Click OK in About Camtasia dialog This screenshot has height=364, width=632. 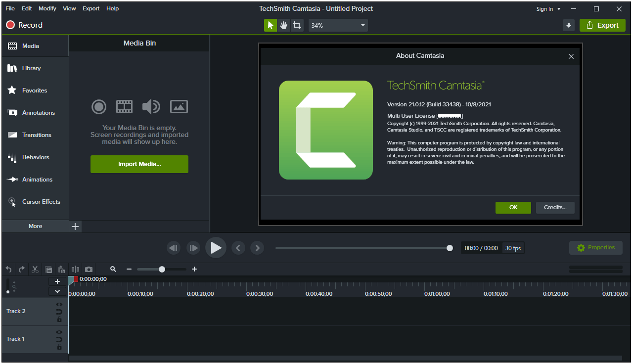tap(513, 207)
